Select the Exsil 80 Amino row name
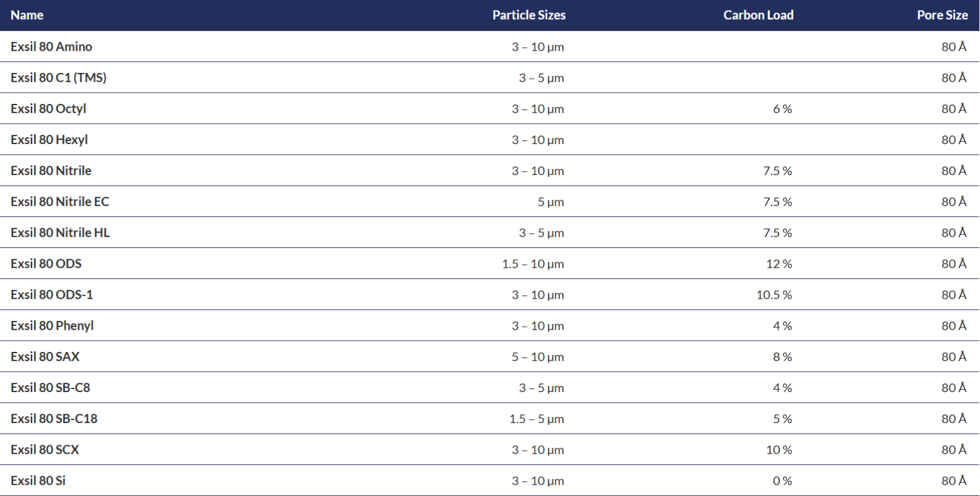This screenshot has height=496, width=980. (51, 46)
